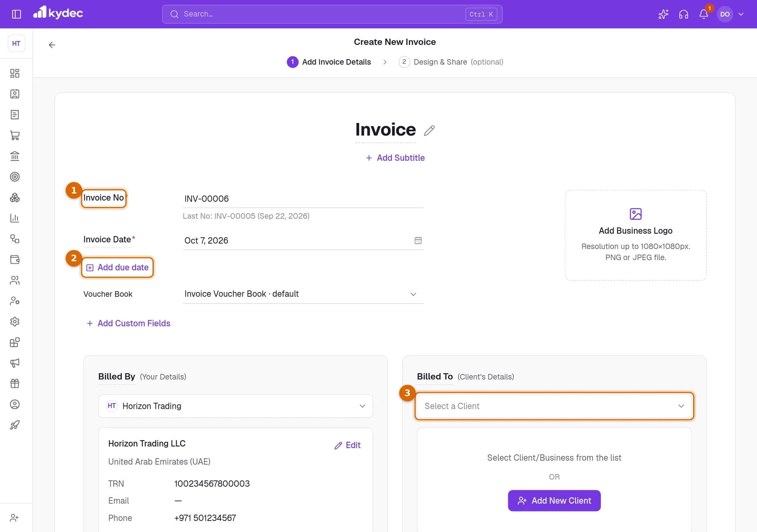The height and width of the screenshot is (532, 757).
Task: Open the add user icon at sidebar bottom
Action: [x=15, y=518]
